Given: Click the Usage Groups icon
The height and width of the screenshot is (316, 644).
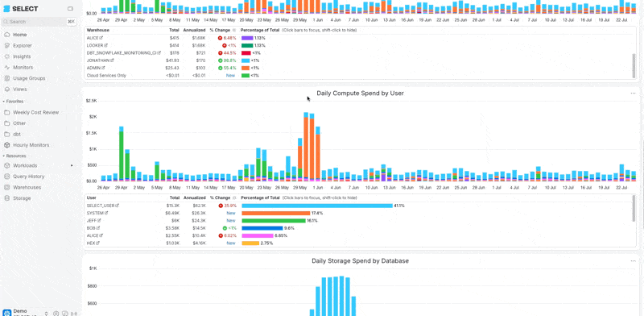Looking at the screenshot, I should pyautogui.click(x=6, y=78).
